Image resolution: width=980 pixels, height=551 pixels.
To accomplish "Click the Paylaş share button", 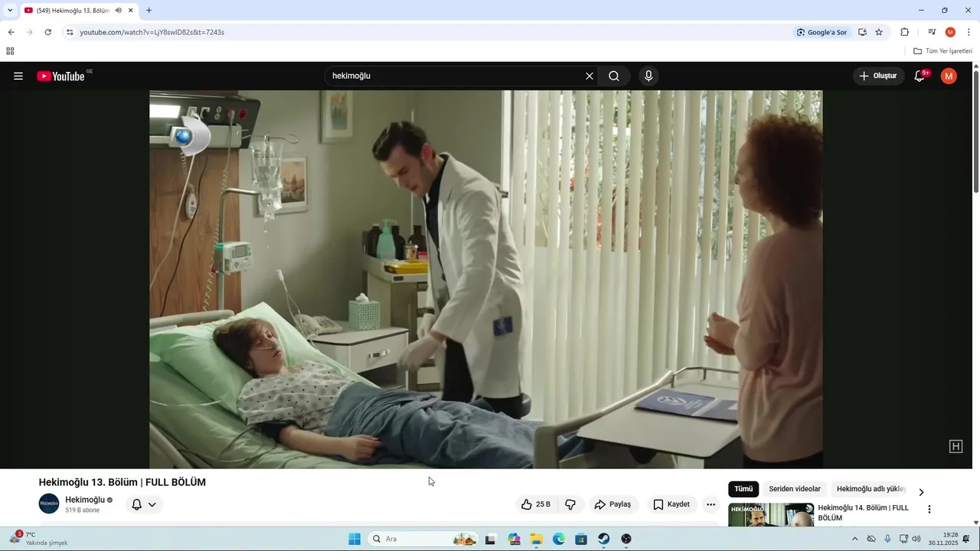I will pyautogui.click(x=613, y=504).
